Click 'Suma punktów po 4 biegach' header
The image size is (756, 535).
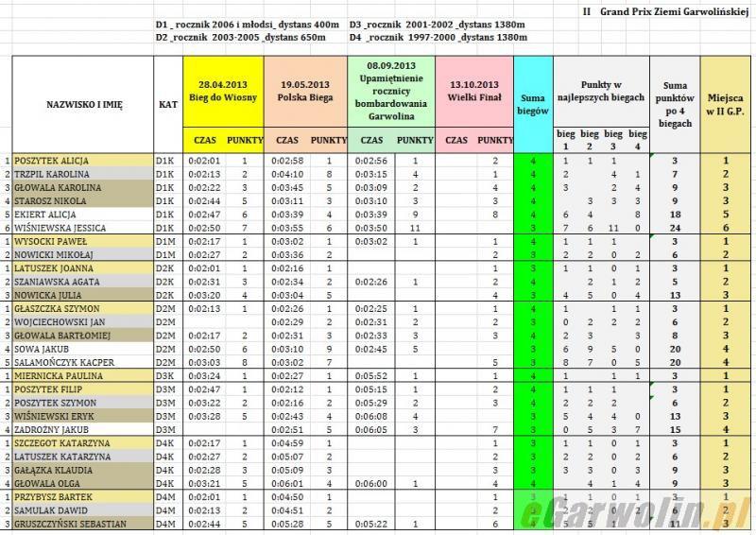pyautogui.click(x=675, y=105)
